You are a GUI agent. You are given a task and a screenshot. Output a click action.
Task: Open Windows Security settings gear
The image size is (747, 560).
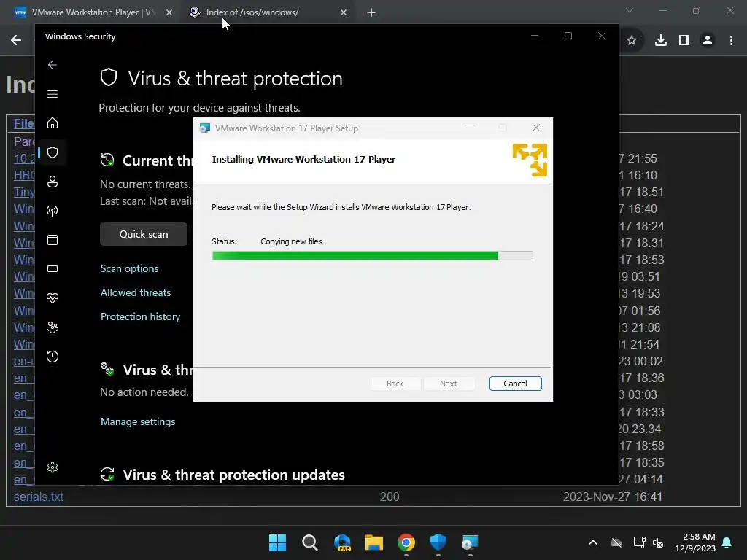click(x=53, y=467)
